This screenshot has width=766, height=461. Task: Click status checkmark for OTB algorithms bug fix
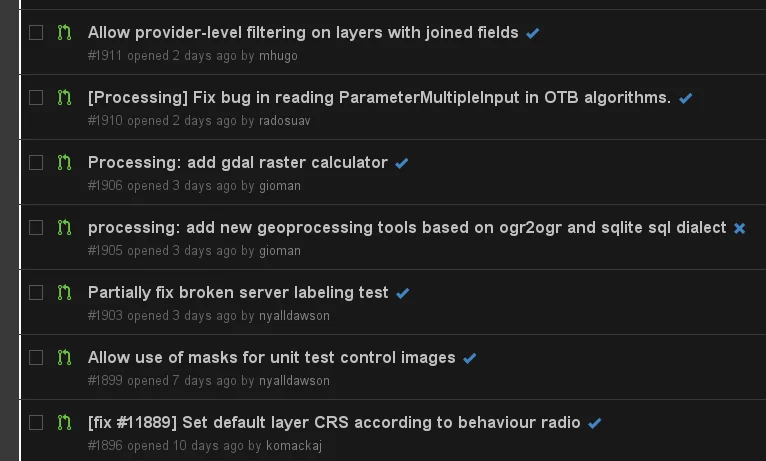(x=686, y=98)
